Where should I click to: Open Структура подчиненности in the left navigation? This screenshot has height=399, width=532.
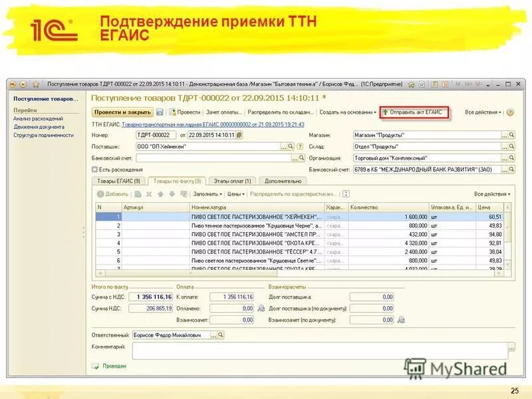tap(43, 135)
